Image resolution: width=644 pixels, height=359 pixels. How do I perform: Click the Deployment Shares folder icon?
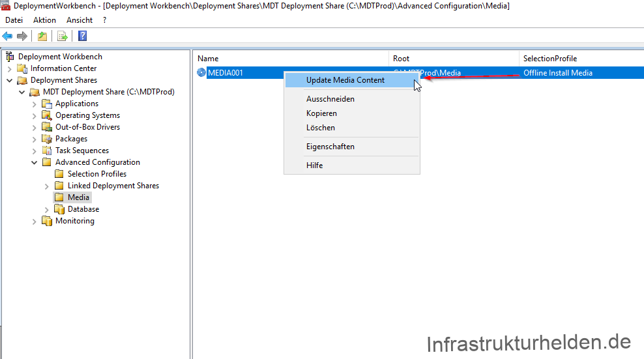(22, 80)
